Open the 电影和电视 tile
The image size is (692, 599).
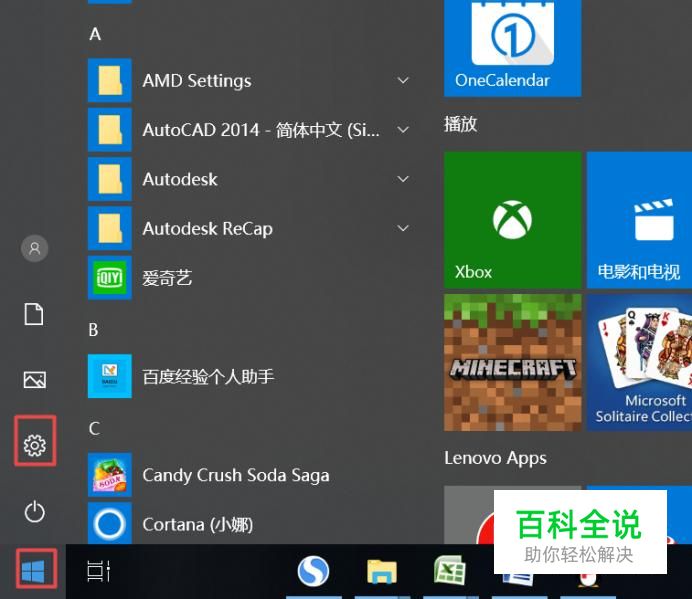point(639,220)
